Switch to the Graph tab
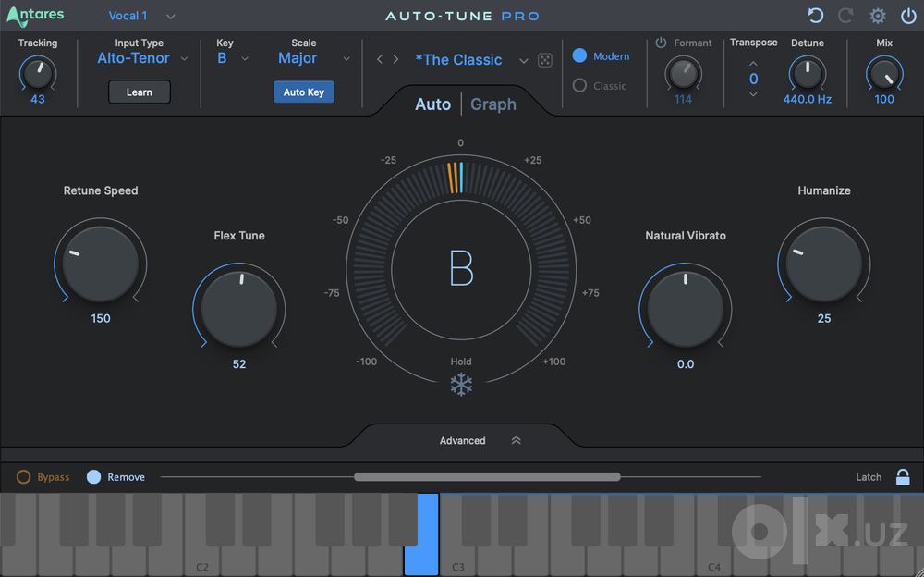 pyautogui.click(x=493, y=104)
